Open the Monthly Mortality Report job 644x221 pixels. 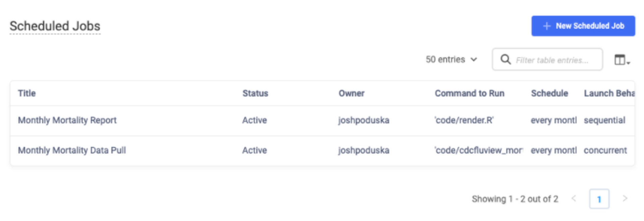coord(67,120)
